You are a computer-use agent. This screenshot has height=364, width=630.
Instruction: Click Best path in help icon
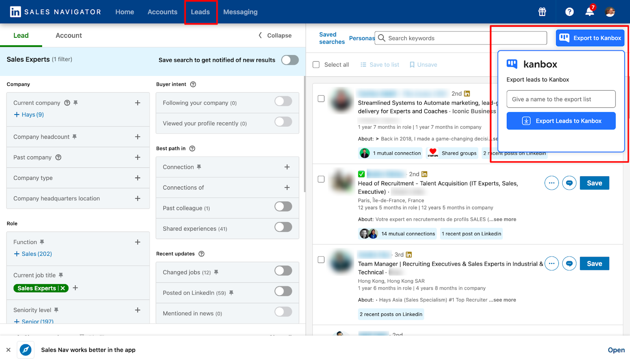[192, 148]
